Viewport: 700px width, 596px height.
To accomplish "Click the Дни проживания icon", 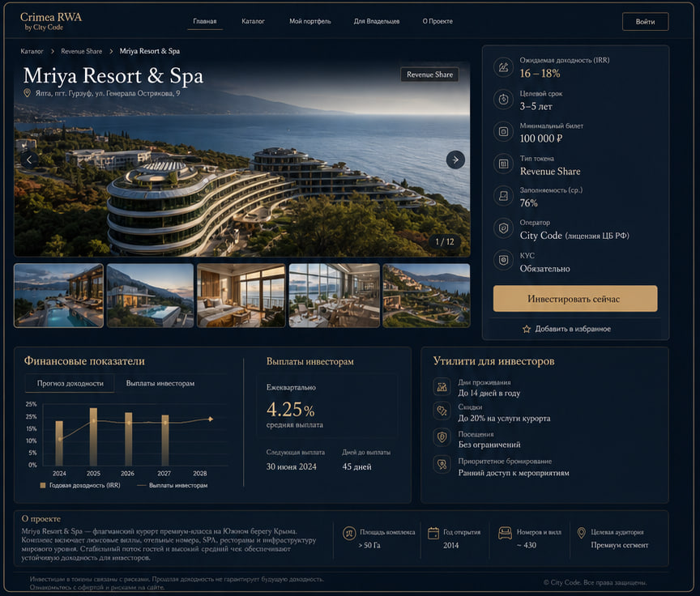I will point(442,387).
